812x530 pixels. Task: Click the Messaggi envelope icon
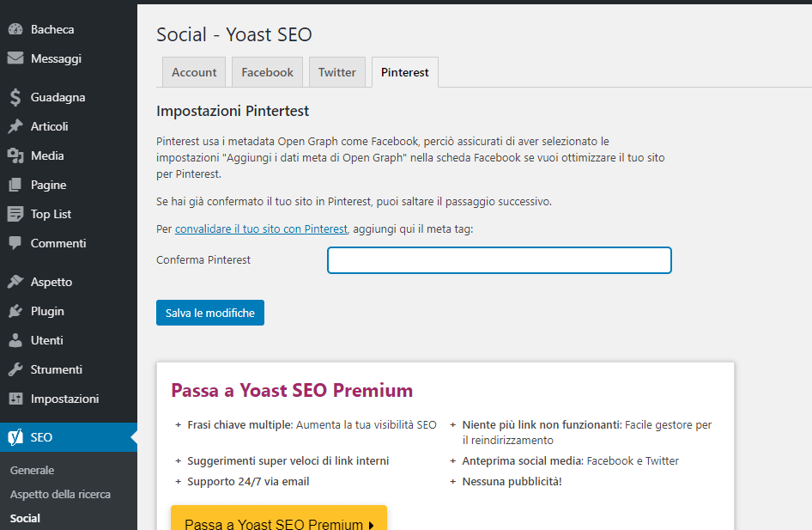click(x=15, y=58)
